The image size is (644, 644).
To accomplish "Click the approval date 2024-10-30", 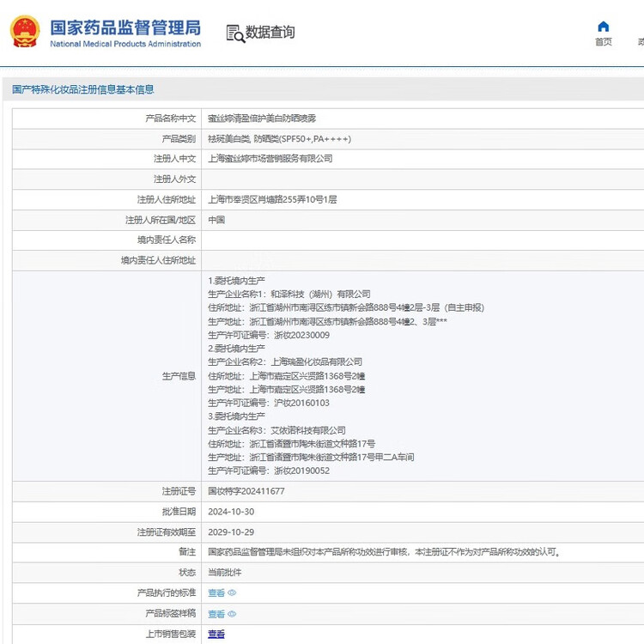I will pos(231,511).
